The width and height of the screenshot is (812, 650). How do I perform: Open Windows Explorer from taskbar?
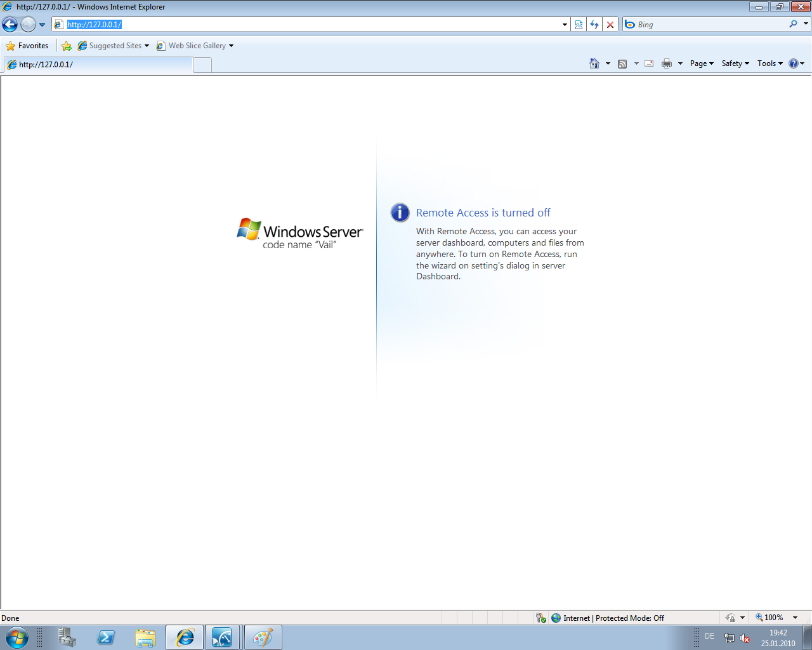click(x=145, y=637)
